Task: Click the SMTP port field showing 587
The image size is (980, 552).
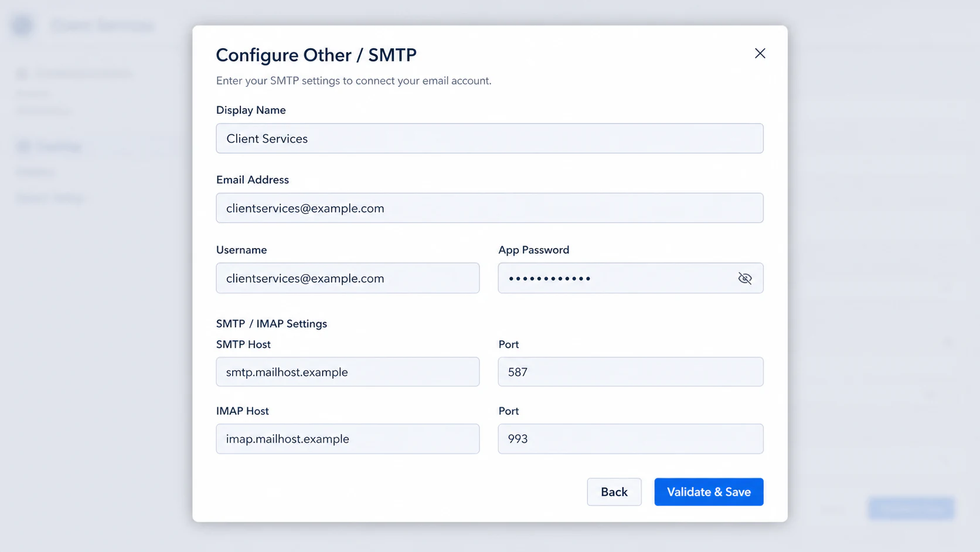Action: tap(631, 372)
